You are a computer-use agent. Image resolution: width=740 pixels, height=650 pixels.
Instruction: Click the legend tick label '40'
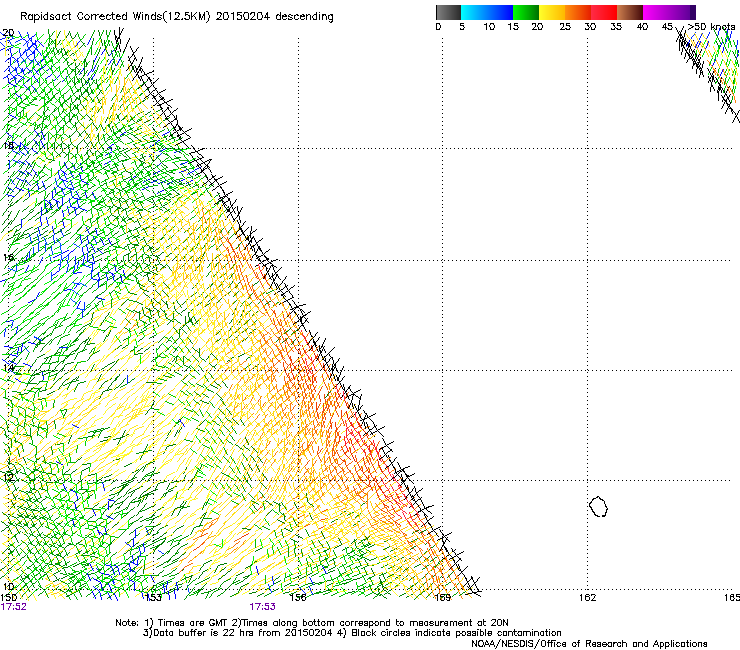tap(642, 27)
